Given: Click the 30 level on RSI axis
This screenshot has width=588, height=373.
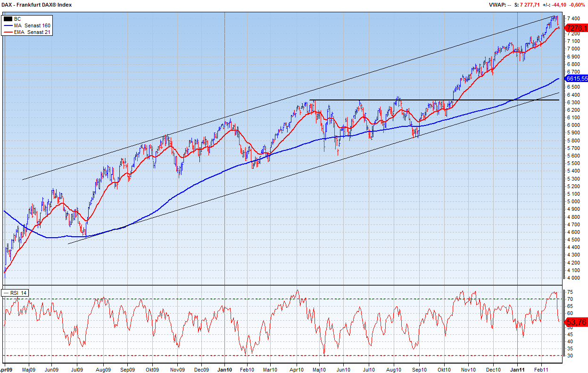Looking at the screenshot, I should [570, 356].
